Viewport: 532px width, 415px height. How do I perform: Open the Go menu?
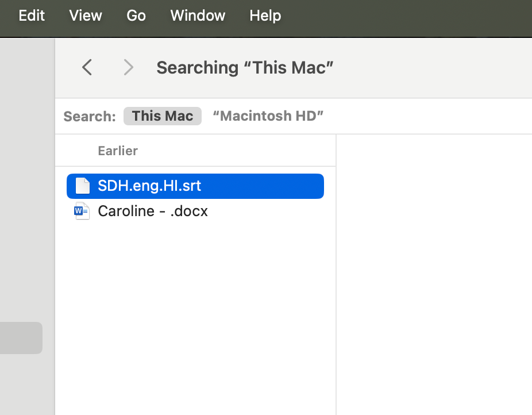(136, 16)
